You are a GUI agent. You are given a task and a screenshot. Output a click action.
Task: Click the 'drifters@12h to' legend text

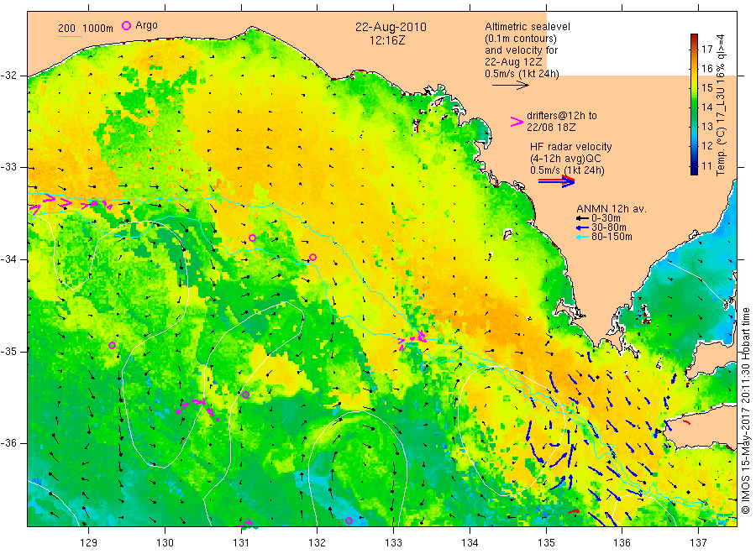tap(562, 116)
